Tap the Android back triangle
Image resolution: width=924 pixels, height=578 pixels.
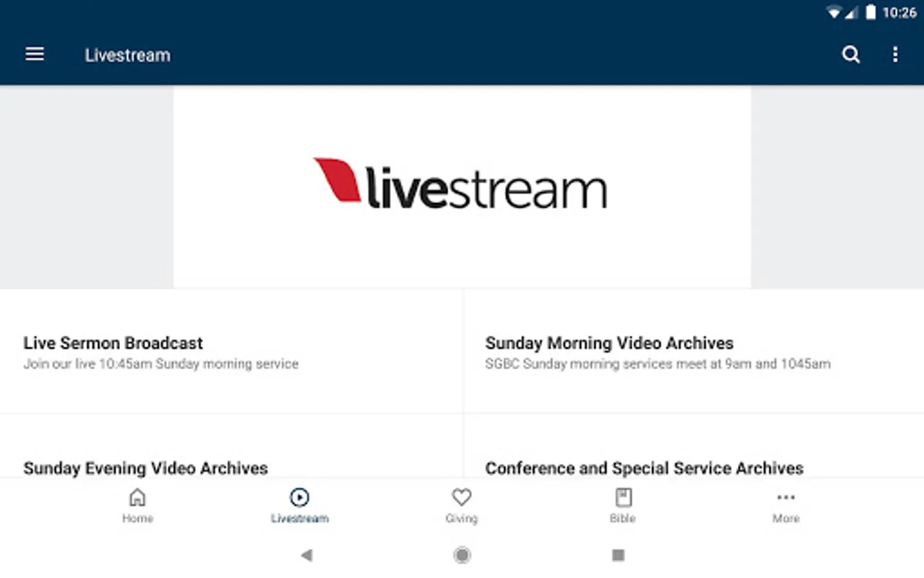coord(307,555)
